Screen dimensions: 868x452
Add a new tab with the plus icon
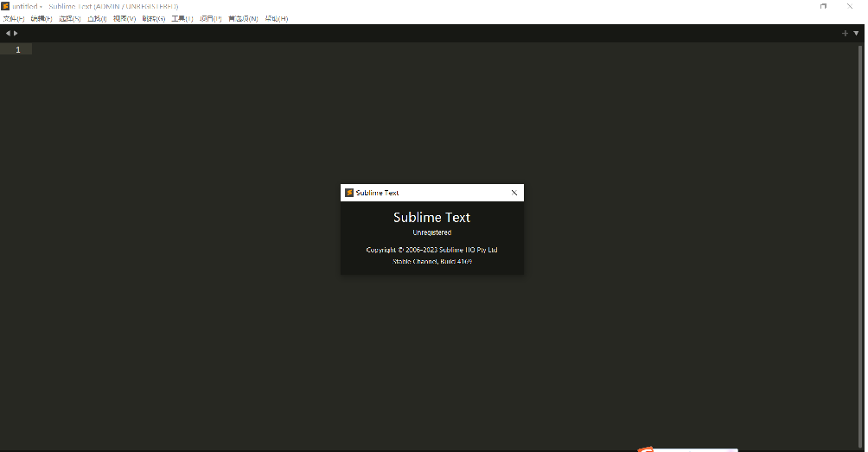click(x=845, y=33)
